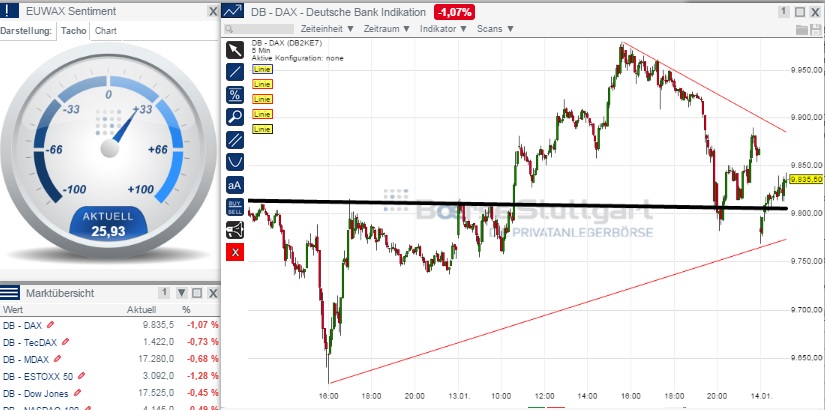The image size is (825, 410).
Task: Click the 17.280,0 value for MDAX
Action: [x=157, y=359]
